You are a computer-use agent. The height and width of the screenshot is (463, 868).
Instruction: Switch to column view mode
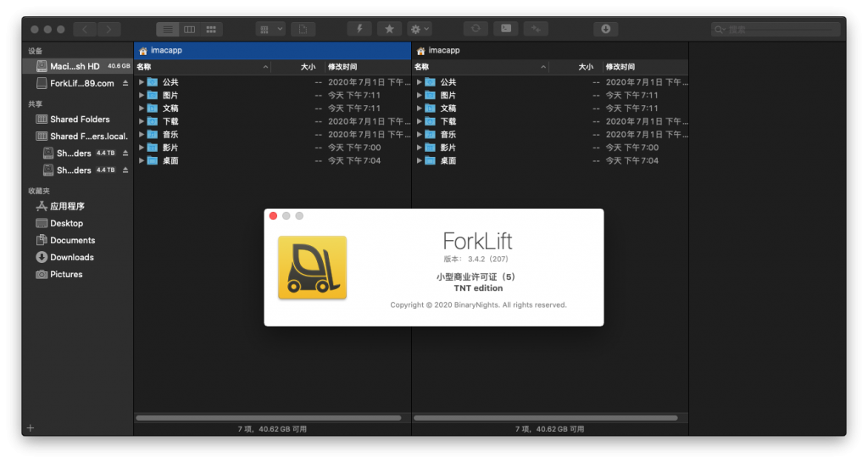click(189, 30)
